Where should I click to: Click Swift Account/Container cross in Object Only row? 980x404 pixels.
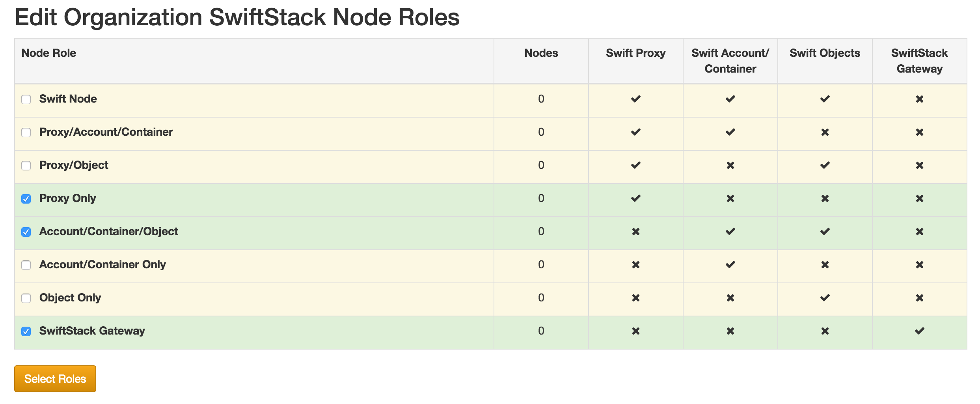tap(730, 298)
